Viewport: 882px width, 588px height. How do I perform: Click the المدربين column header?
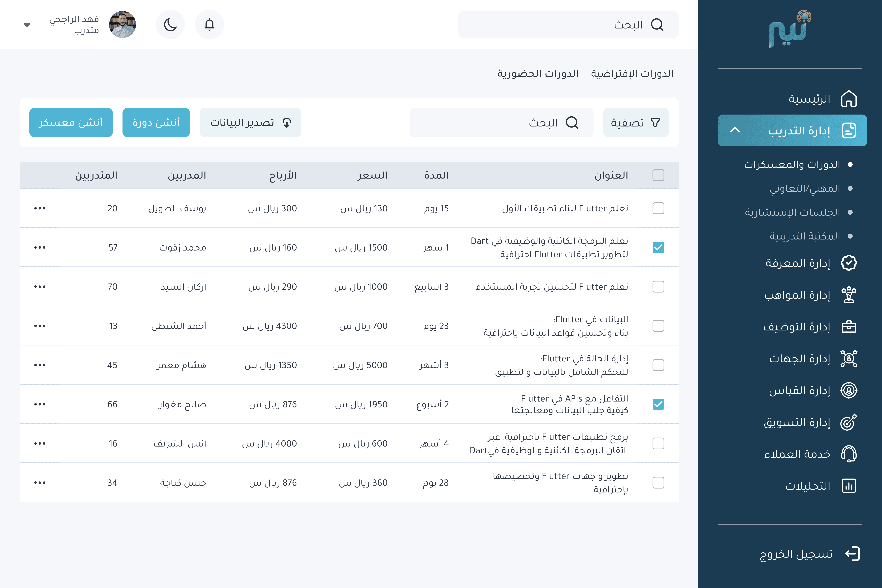[x=187, y=175]
